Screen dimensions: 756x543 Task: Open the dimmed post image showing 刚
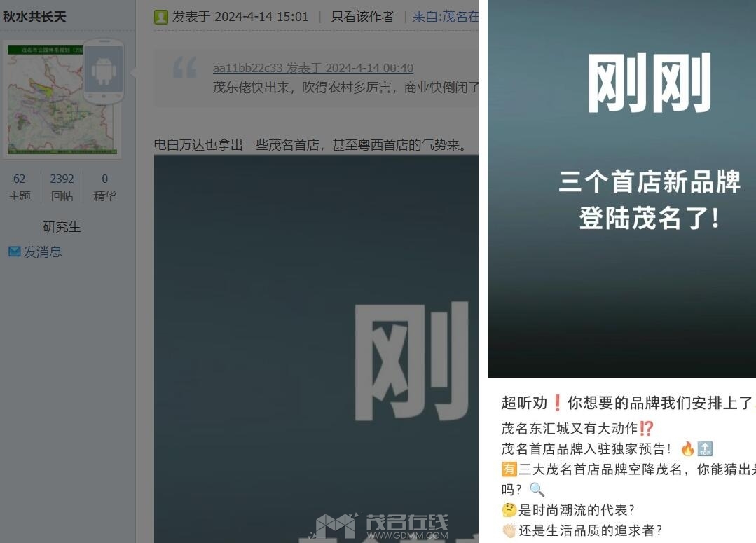[316, 349]
